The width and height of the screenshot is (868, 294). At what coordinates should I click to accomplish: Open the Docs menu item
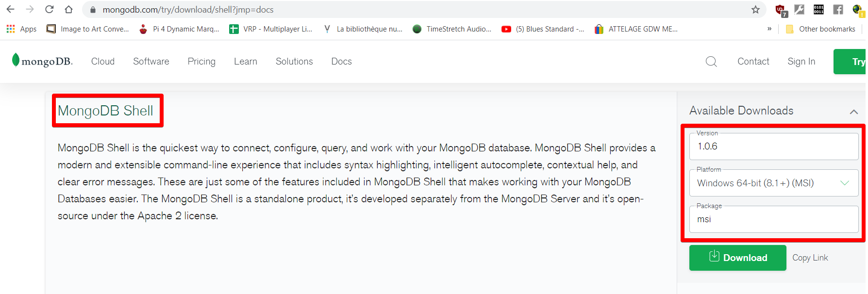341,62
